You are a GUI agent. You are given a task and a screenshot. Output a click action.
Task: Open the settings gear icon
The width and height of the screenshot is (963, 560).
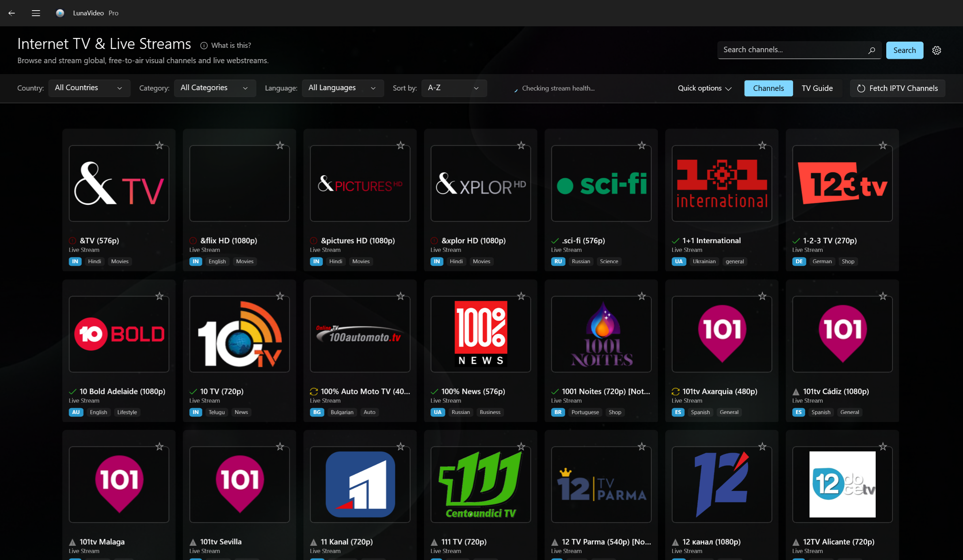tap(937, 50)
